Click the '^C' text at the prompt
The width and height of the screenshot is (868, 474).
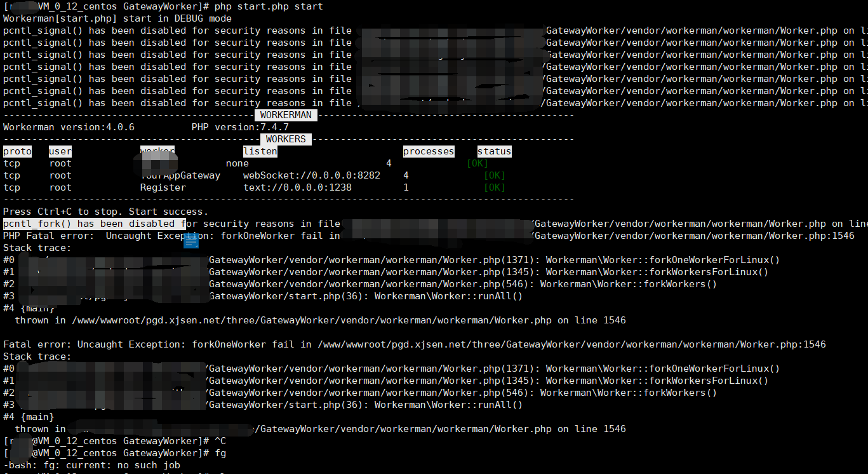click(220, 441)
